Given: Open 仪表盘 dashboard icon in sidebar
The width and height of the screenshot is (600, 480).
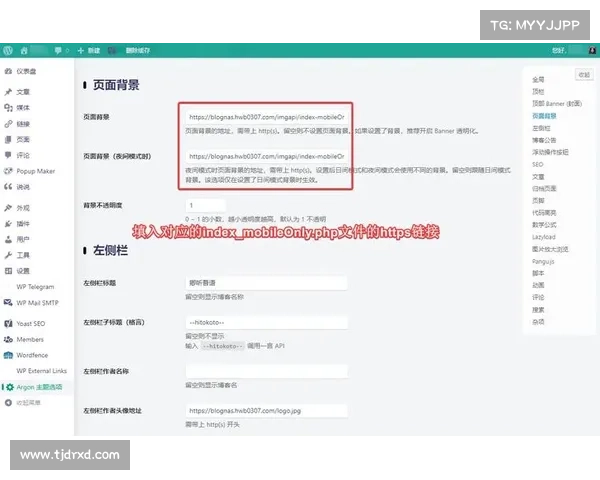Looking at the screenshot, I should [8, 71].
